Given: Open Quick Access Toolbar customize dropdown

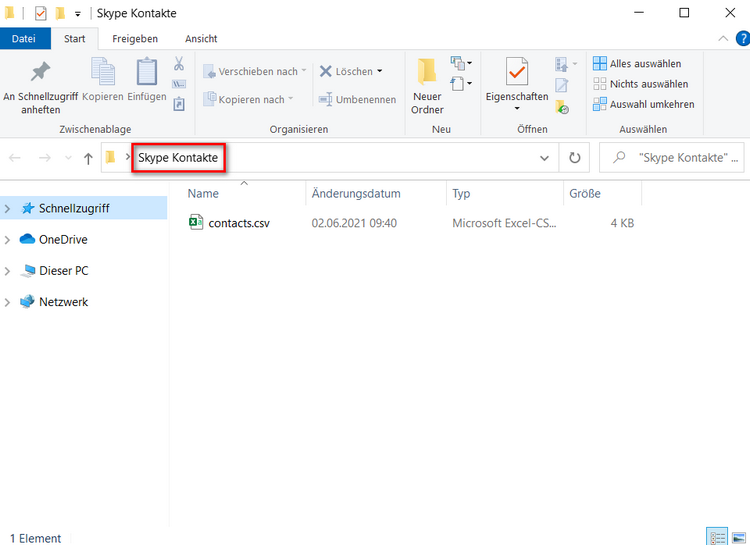Looking at the screenshot, I should (77, 14).
